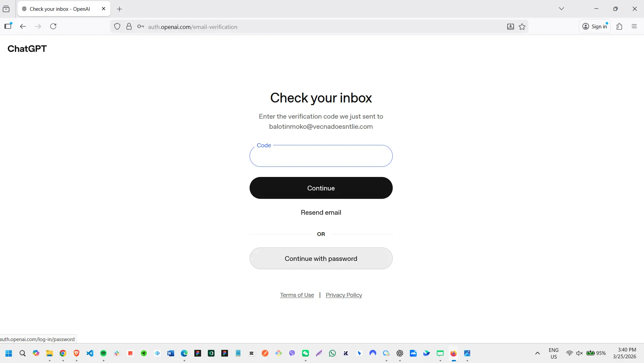Open Brave browser from taskbar
Screen dimensions: 644x363
[76, 353]
